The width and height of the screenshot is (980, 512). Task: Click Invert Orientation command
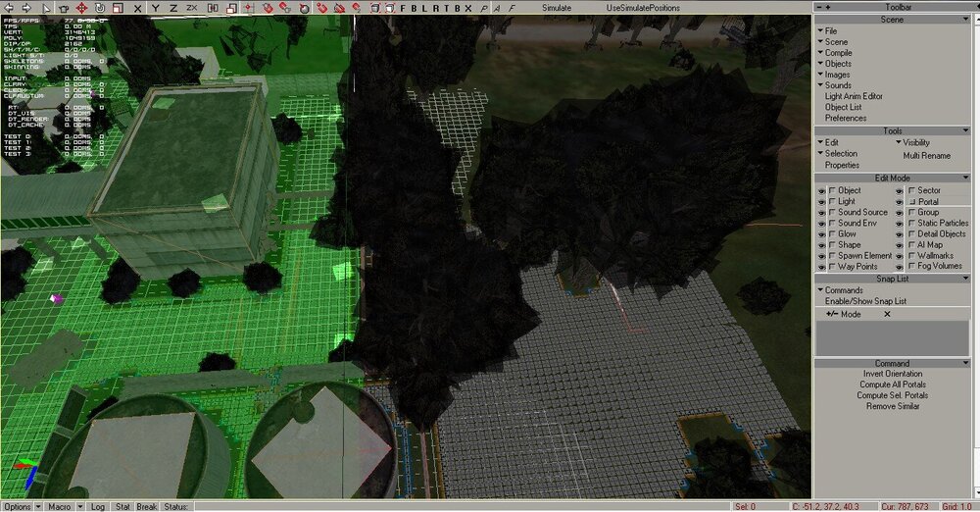click(893, 374)
